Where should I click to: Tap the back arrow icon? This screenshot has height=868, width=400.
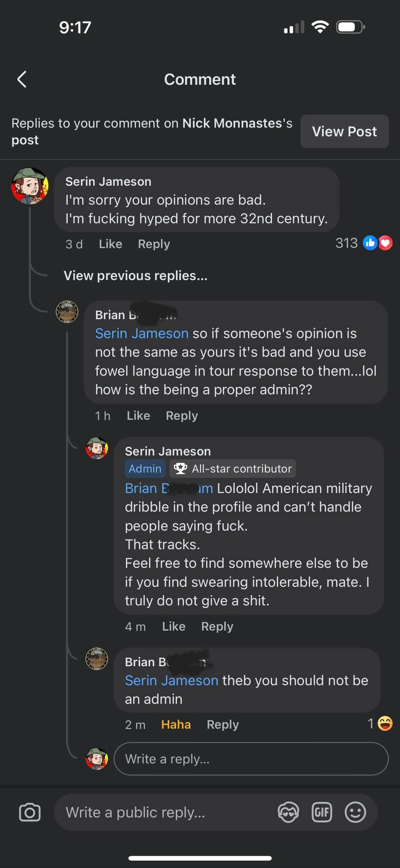[x=22, y=79]
